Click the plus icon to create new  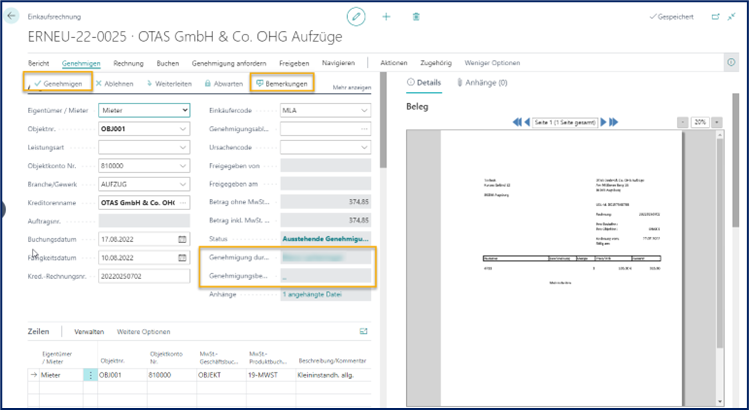[387, 17]
